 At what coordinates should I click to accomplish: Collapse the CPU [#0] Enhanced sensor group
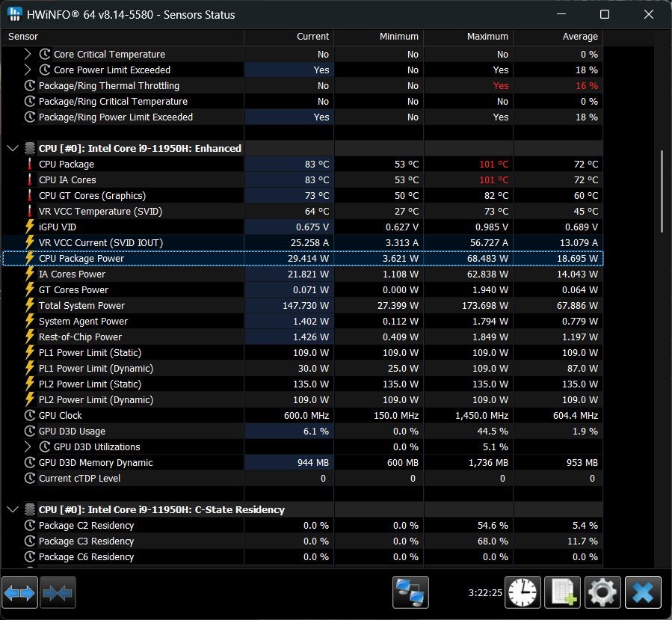tap(13, 148)
